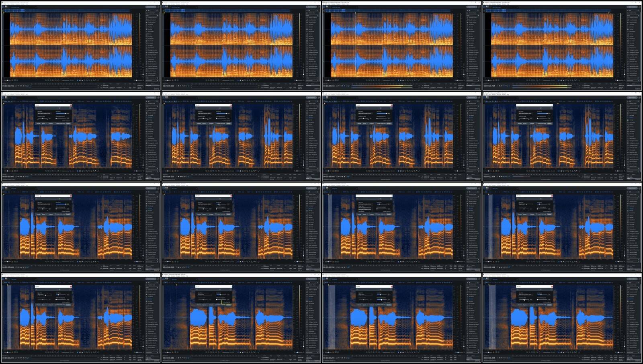Viewport: 643px width, 364px height.
Task: Click the RX logo in the 00:00:38.724 frame
Action: coord(487,7)
